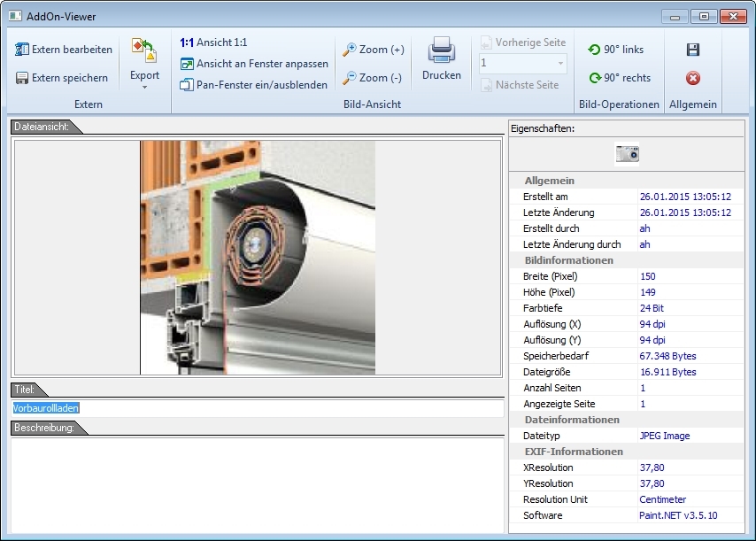Screen dimensions: 756x541
Task: Select the Beschreibung tab label
Action: (44, 428)
